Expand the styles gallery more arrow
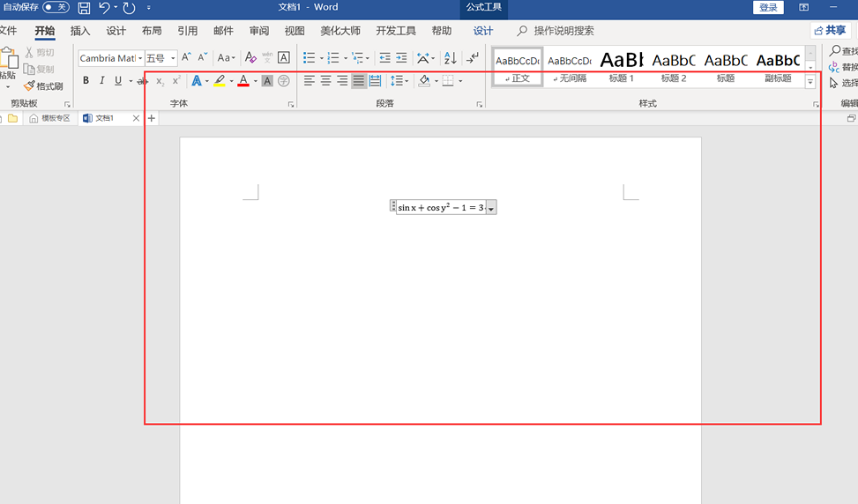Viewport: 858px width, 504px height. [810, 82]
